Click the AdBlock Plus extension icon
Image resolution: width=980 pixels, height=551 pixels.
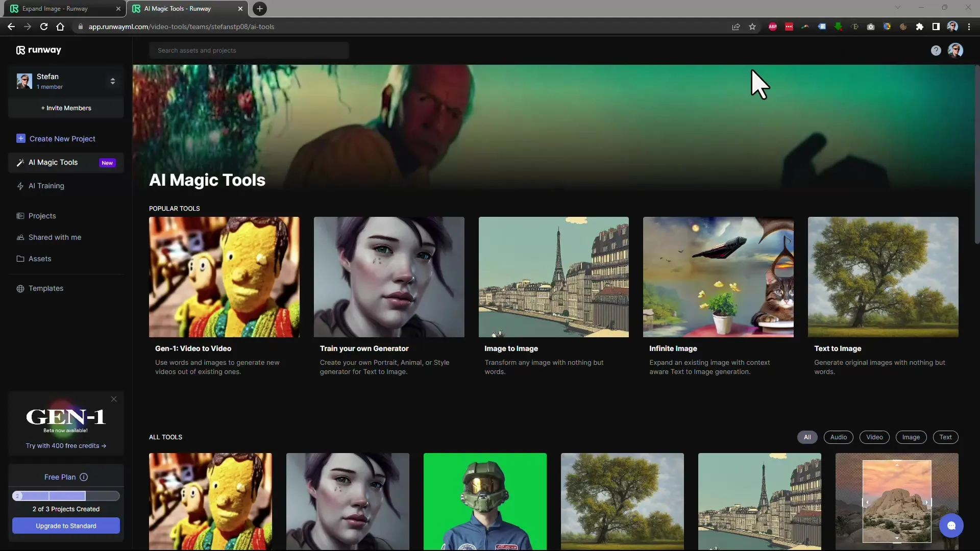coord(773,27)
